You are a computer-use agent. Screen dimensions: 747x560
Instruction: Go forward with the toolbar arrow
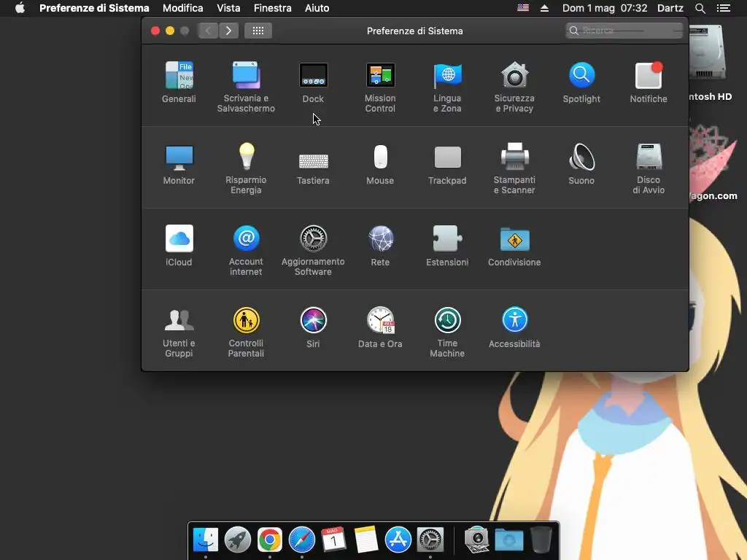(228, 31)
